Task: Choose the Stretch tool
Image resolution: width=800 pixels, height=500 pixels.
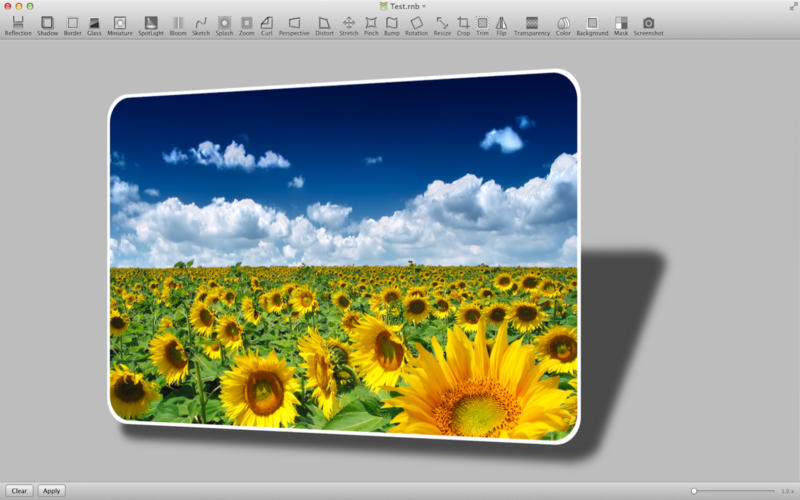Action: point(348,25)
